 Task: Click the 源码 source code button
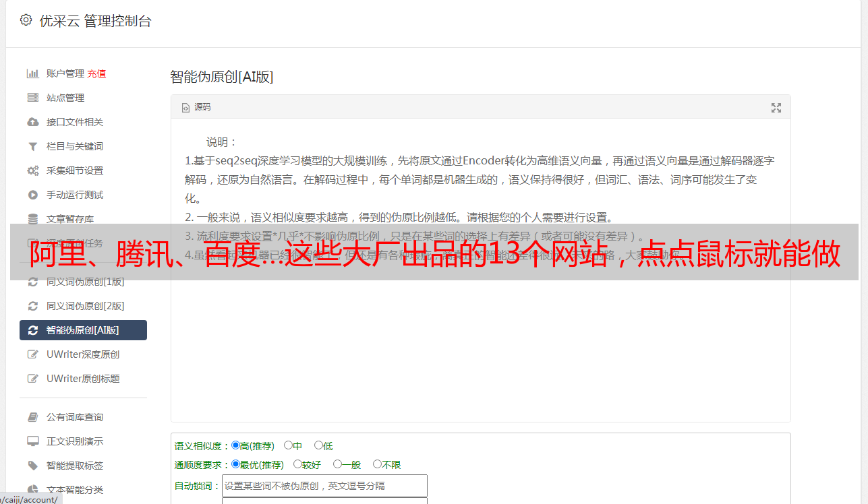coord(196,107)
